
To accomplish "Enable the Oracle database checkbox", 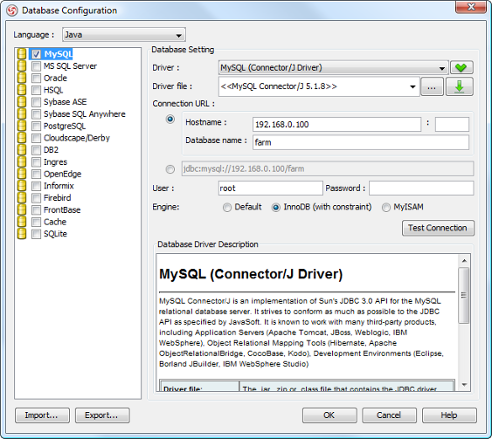I will coord(36,78).
